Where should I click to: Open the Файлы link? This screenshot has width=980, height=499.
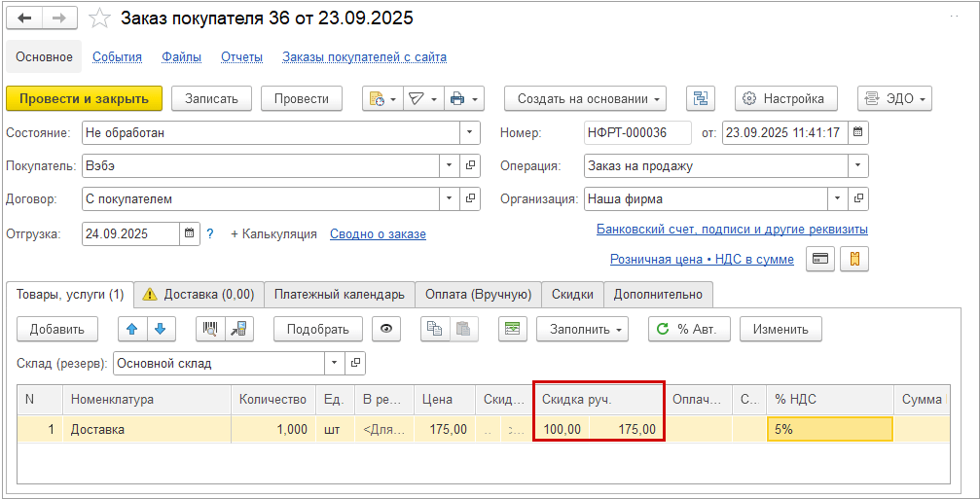(x=181, y=57)
